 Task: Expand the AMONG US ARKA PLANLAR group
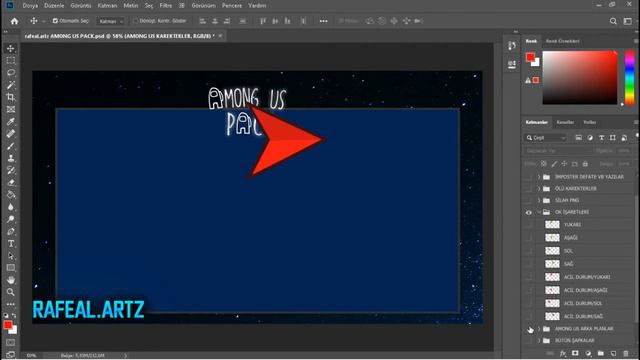539,329
